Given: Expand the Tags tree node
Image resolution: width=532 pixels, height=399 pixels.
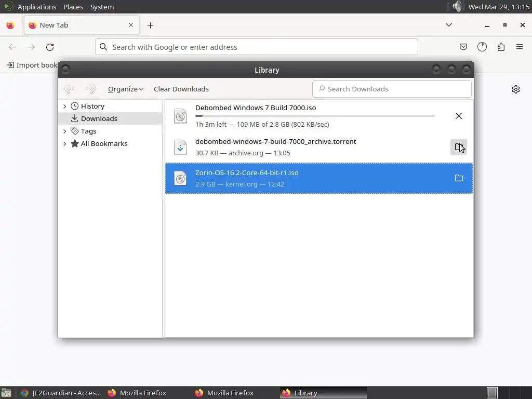Looking at the screenshot, I should [x=65, y=131].
